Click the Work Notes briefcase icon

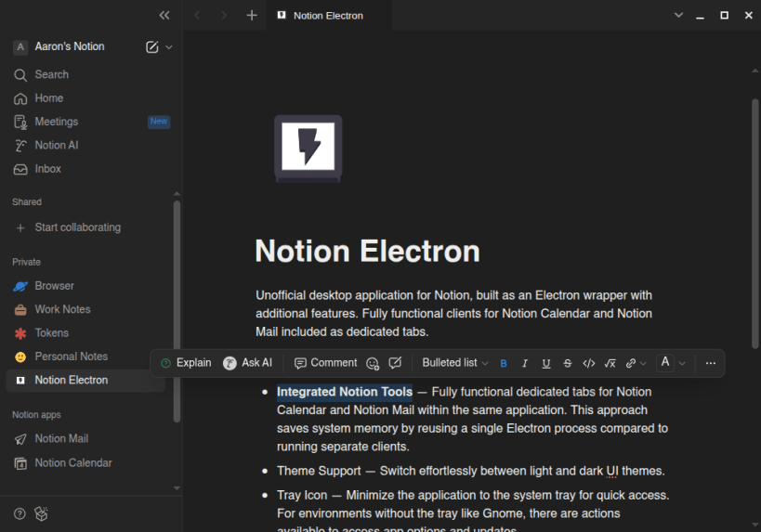[x=20, y=310]
